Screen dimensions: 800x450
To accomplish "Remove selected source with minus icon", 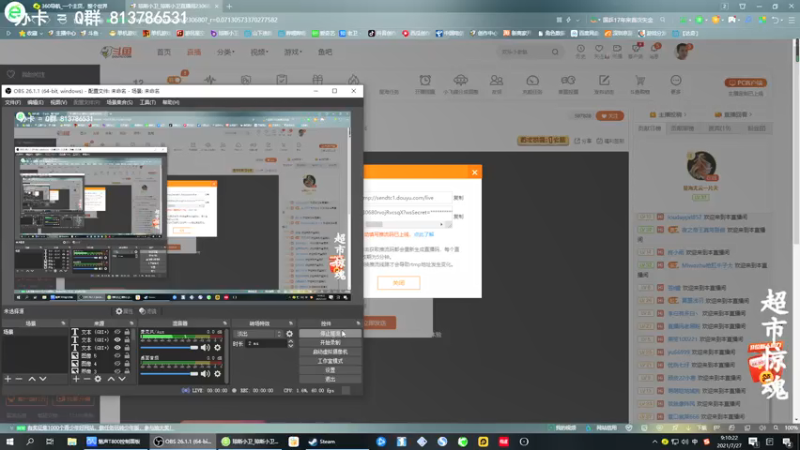I will (x=87, y=379).
